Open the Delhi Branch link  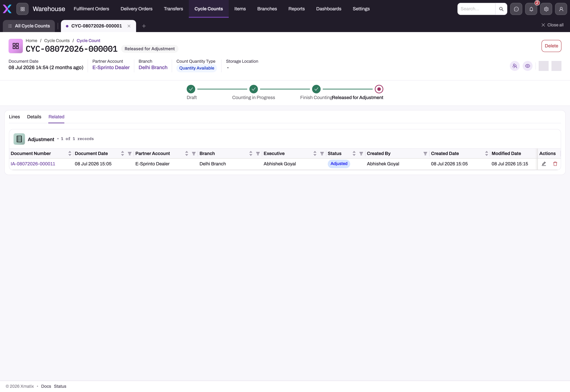[x=153, y=68]
